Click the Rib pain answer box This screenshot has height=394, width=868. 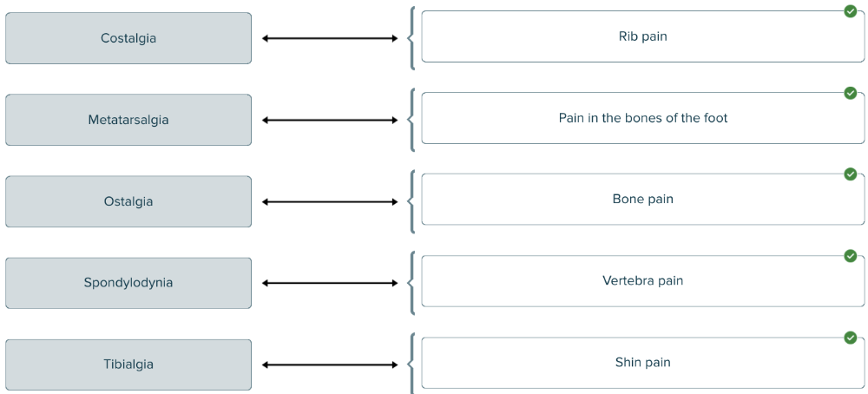(642, 36)
